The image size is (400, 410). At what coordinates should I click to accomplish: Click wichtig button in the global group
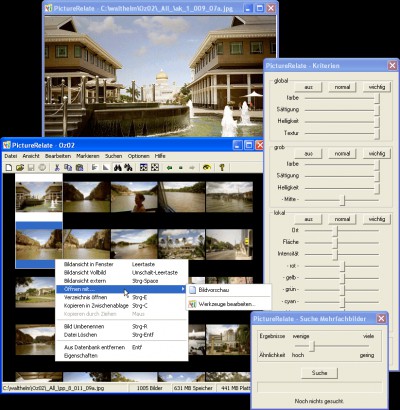click(x=377, y=87)
